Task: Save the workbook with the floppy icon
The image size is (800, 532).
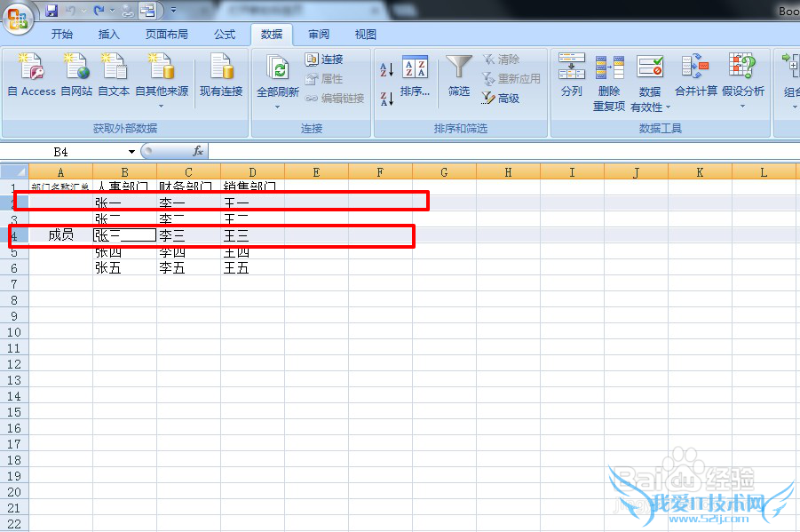Action: (51, 10)
